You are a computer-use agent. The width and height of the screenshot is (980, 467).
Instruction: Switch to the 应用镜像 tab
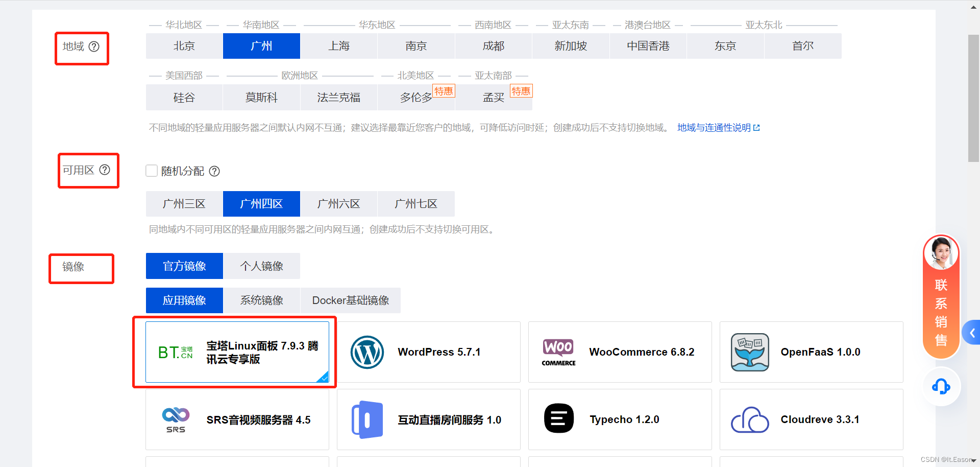coord(184,300)
